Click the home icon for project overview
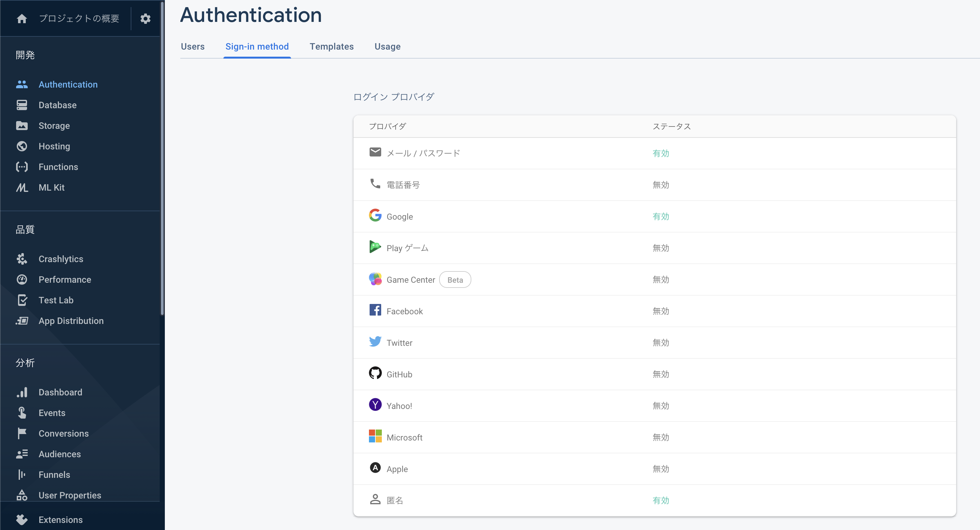The width and height of the screenshot is (980, 530). (x=22, y=19)
